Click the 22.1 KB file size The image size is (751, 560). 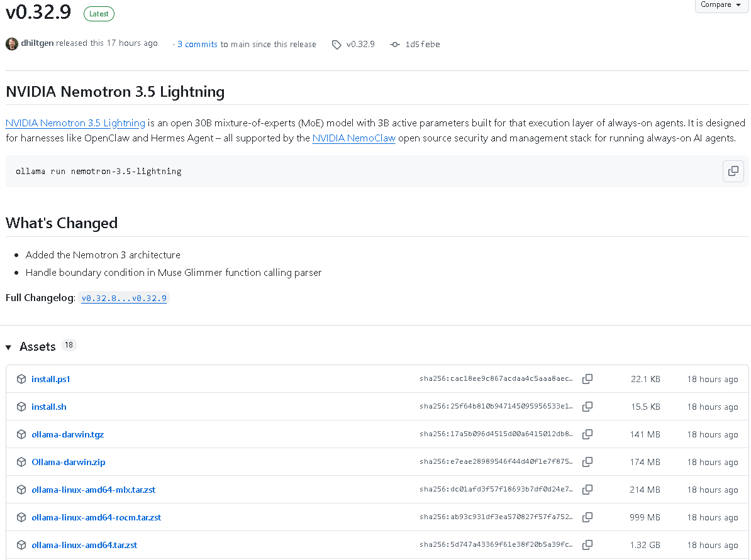645,379
